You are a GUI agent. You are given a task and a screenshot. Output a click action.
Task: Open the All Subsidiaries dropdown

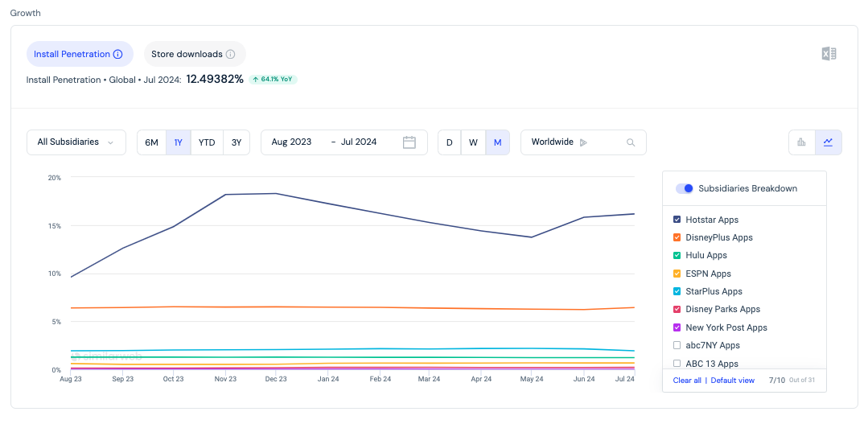click(x=76, y=142)
